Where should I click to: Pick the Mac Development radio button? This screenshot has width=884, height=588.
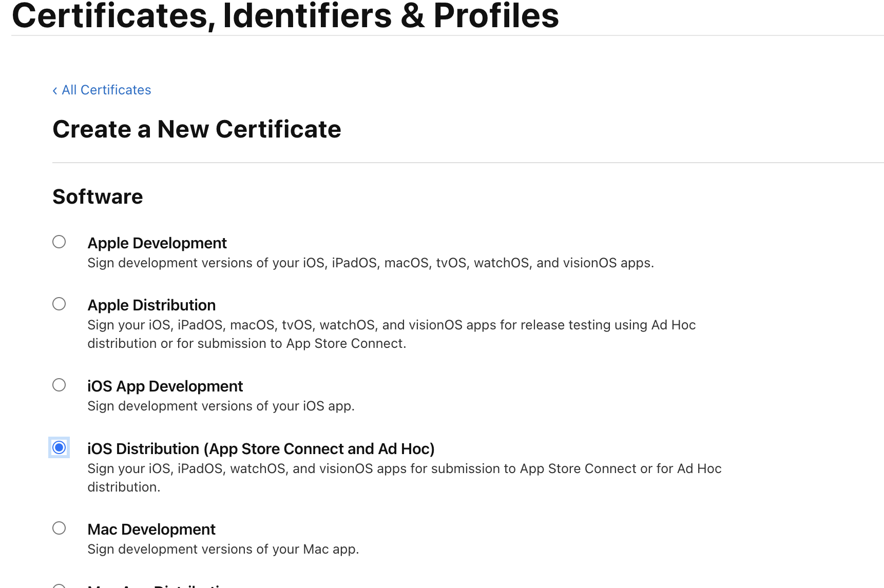pyautogui.click(x=59, y=528)
